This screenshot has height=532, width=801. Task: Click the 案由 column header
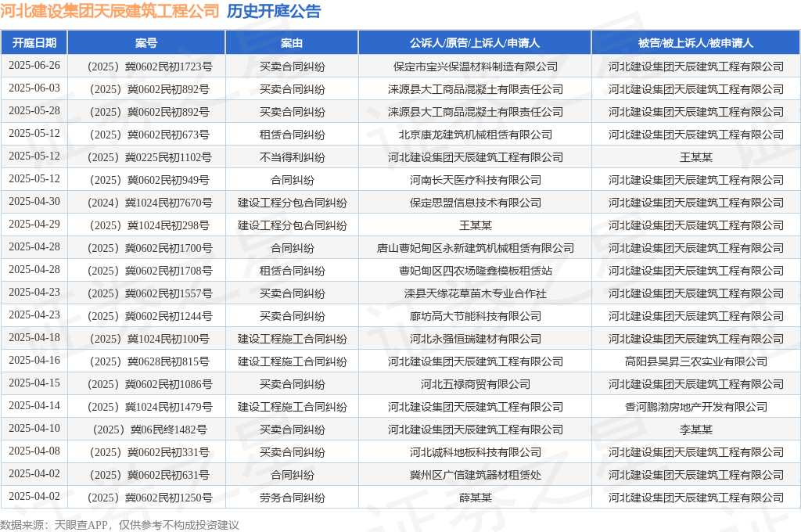click(x=292, y=43)
